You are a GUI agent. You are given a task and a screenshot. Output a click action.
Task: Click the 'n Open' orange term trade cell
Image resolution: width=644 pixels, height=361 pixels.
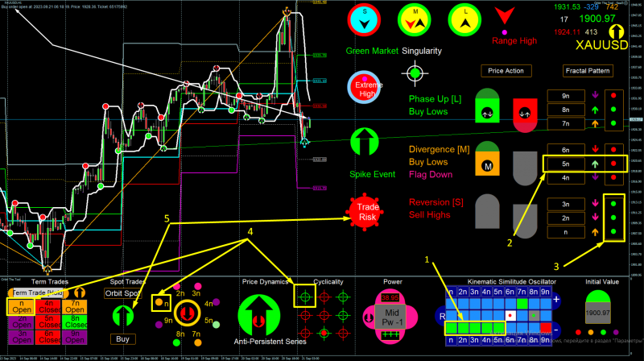22,307
